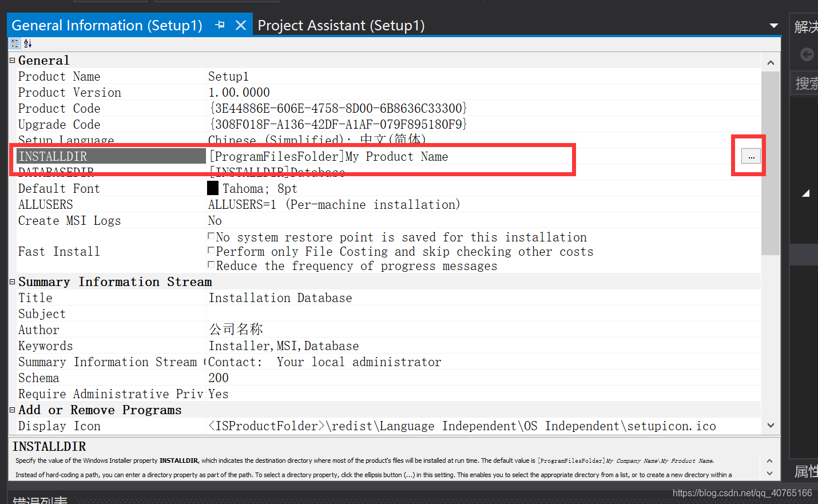Click the [ProgramFilesFolder]My Product Name value
Screen dimensions: 818x504
point(329,157)
